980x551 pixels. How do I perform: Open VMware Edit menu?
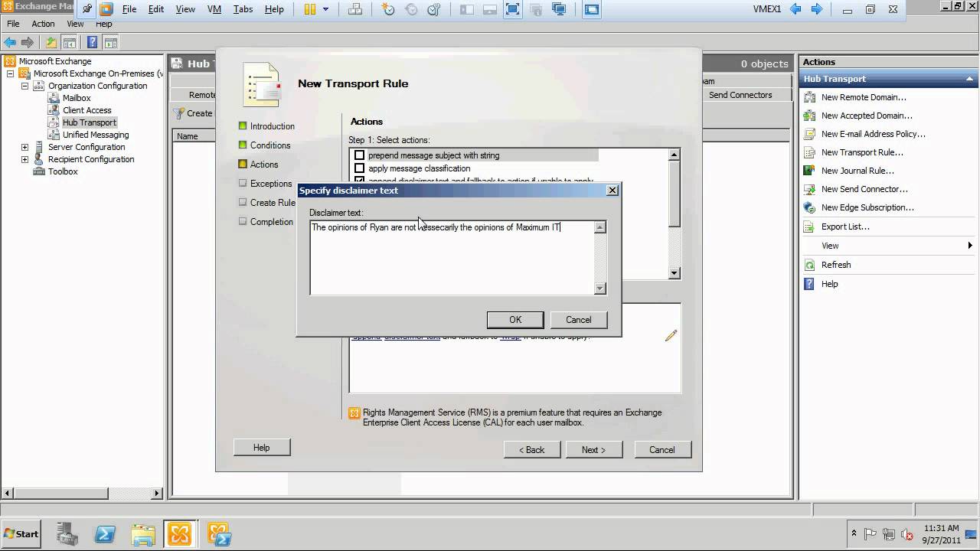tap(156, 9)
